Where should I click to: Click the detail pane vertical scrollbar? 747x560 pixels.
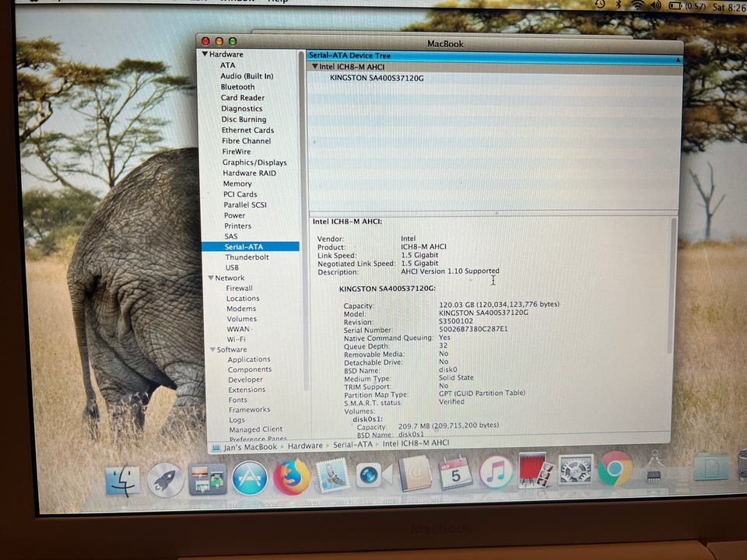click(x=672, y=285)
